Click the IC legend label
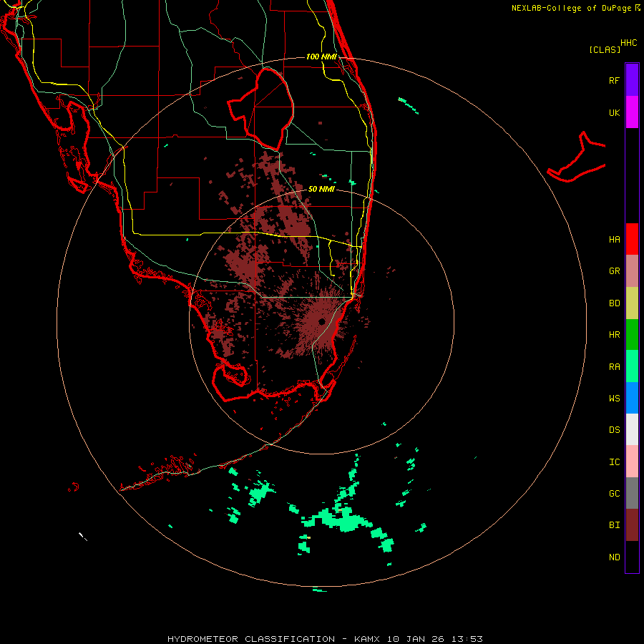This screenshot has width=644, height=644. 614,462
